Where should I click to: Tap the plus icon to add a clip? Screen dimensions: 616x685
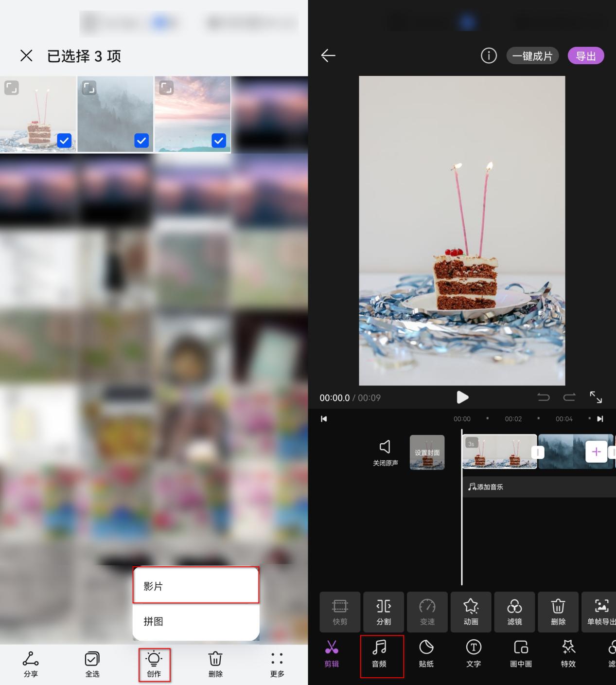[596, 452]
